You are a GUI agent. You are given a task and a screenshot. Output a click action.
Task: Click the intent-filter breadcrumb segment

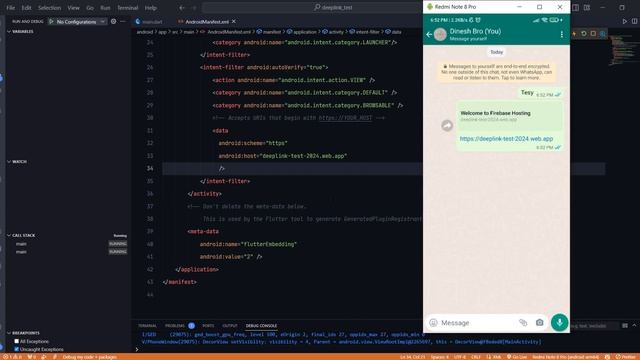tap(365, 32)
